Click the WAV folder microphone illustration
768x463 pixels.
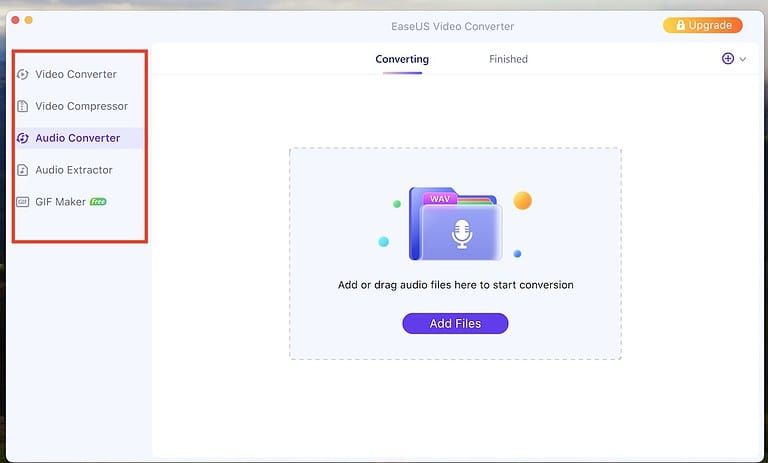456,225
